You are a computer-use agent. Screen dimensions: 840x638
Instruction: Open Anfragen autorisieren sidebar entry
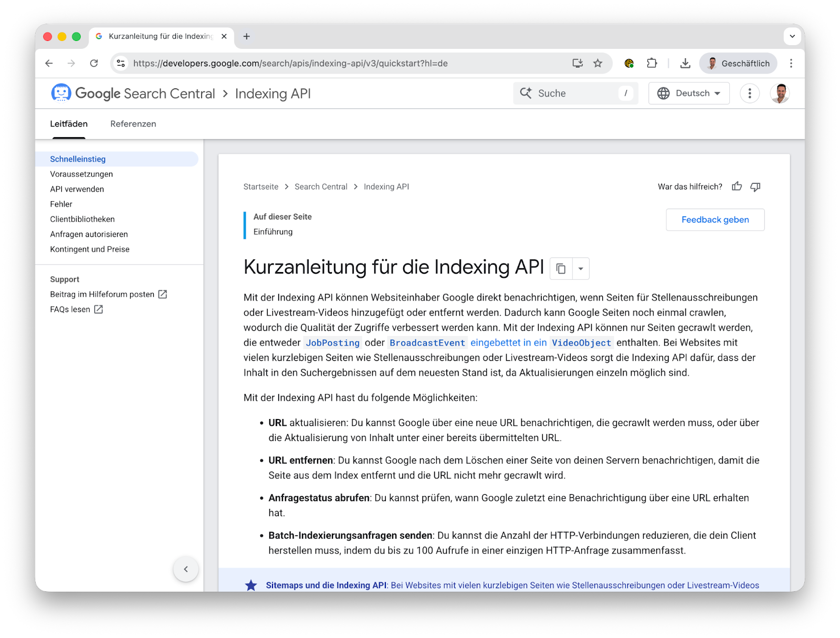[89, 234]
